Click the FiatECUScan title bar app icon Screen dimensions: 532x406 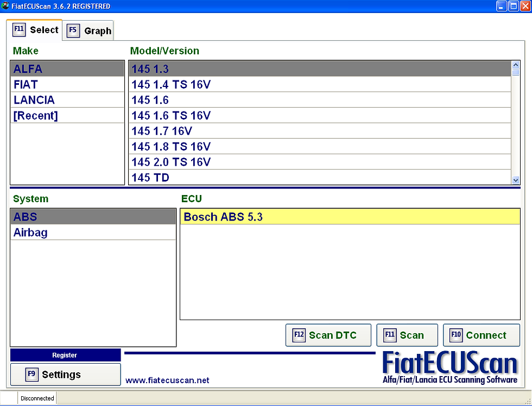(5, 6)
